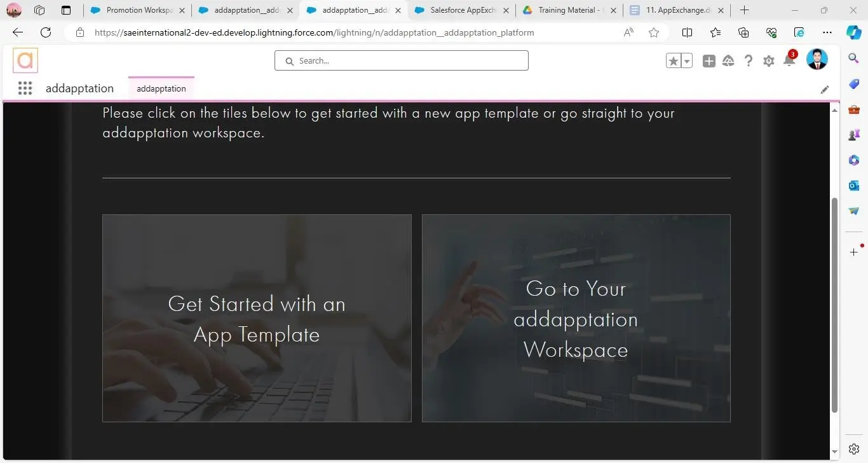
Task: Switch to the Salesforce AppExchange browser tab
Action: click(x=462, y=10)
